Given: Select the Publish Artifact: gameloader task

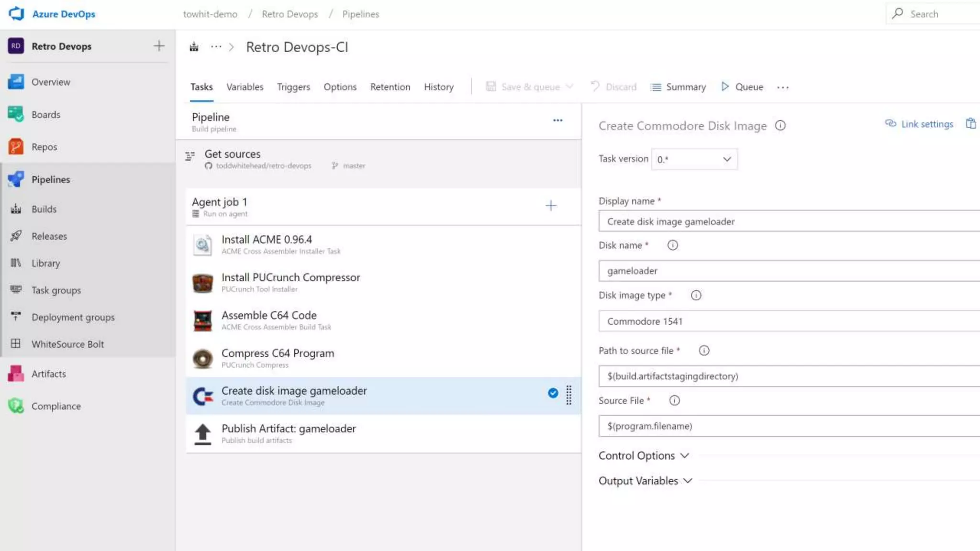Looking at the screenshot, I should click(288, 433).
